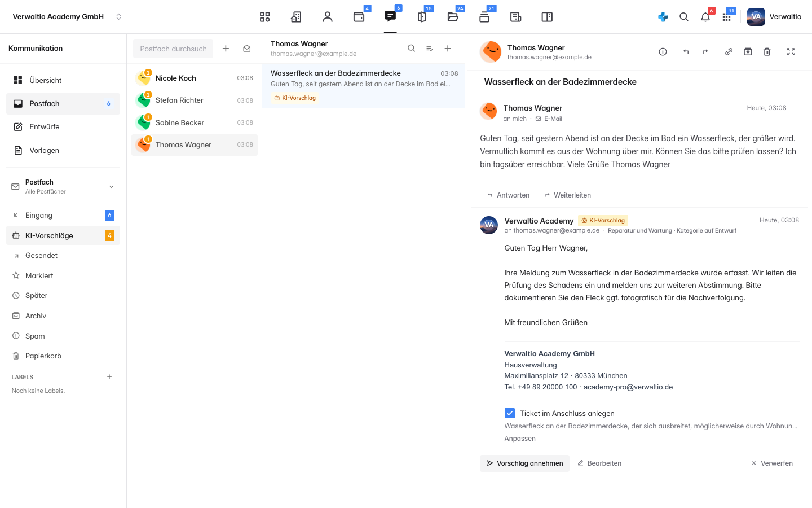812x508 pixels.
Task: Click the info icon in message header
Action: 663,52
